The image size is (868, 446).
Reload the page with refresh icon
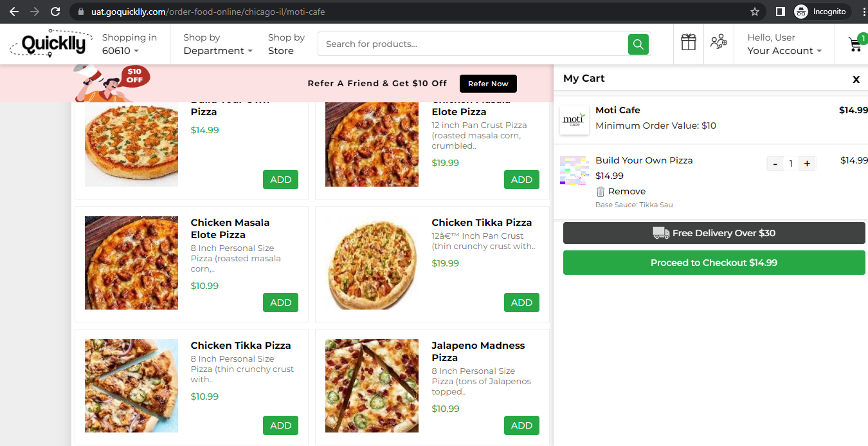pos(55,12)
